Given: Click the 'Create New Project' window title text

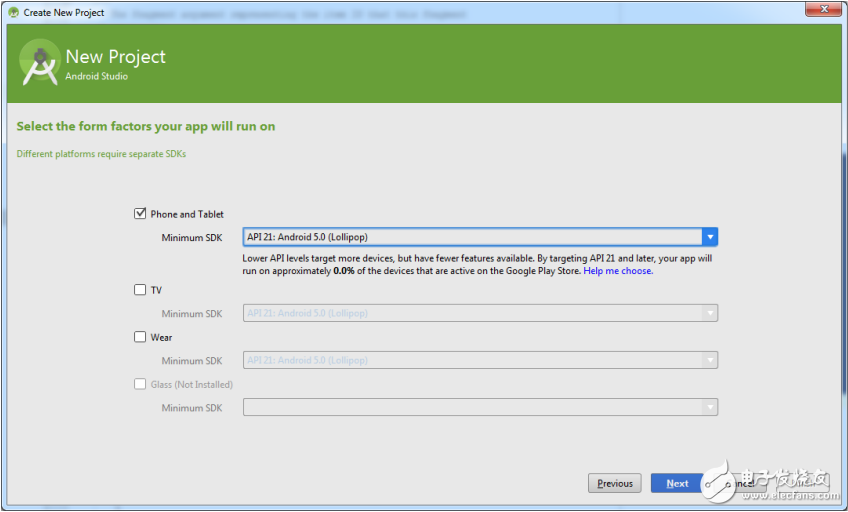Looking at the screenshot, I should (64, 12).
